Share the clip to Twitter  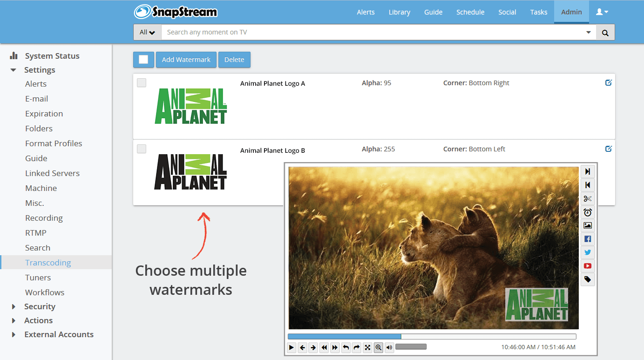click(x=588, y=252)
